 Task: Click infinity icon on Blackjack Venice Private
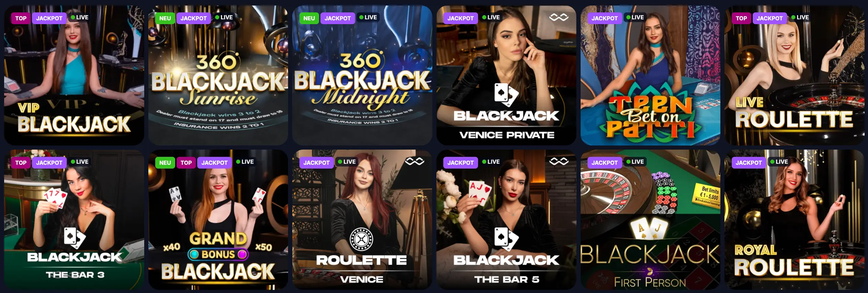coord(559,17)
